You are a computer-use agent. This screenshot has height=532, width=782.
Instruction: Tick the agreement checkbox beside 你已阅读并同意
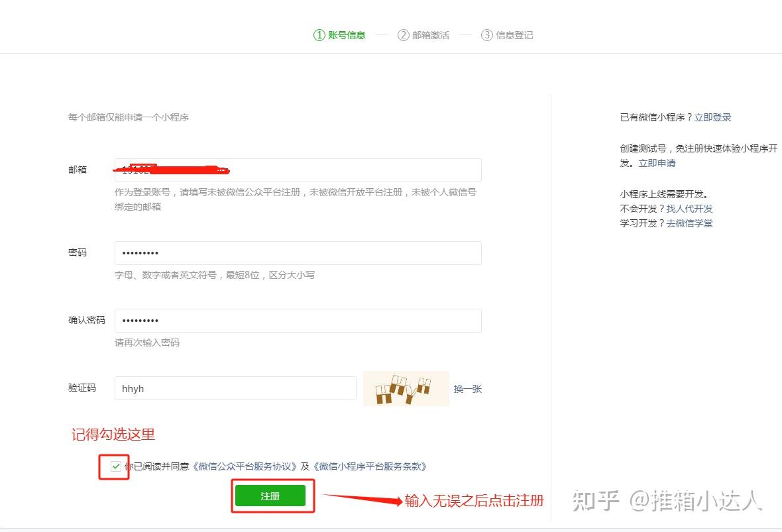click(x=116, y=466)
